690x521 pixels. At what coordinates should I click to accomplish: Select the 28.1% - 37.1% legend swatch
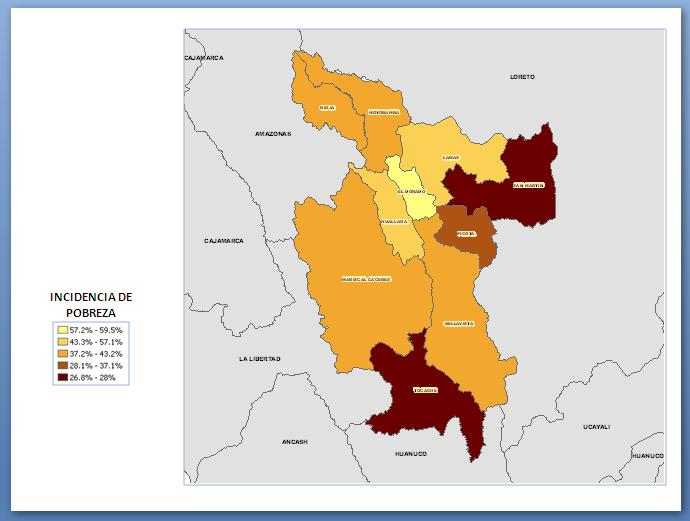(63, 366)
